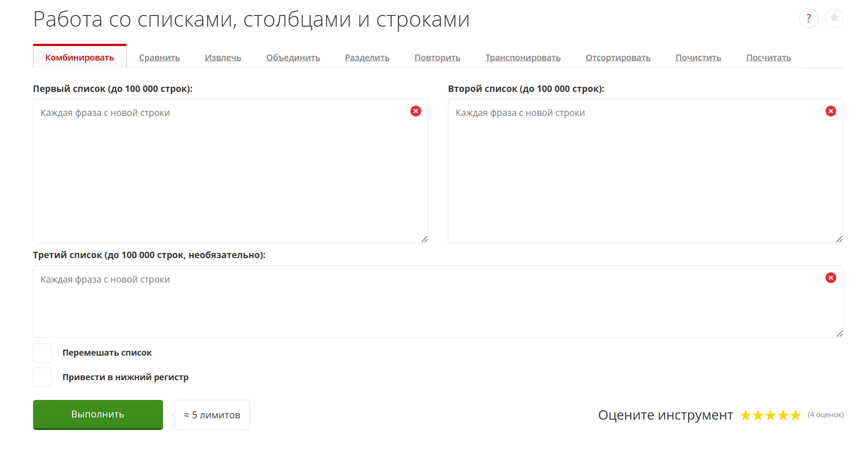Focus the Третий список text area
The height and width of the screenshot is (451, 868).
point(438,302)
